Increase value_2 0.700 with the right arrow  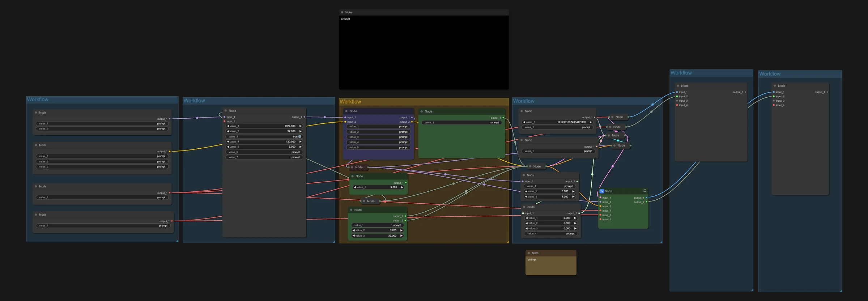tap(401, 230)
